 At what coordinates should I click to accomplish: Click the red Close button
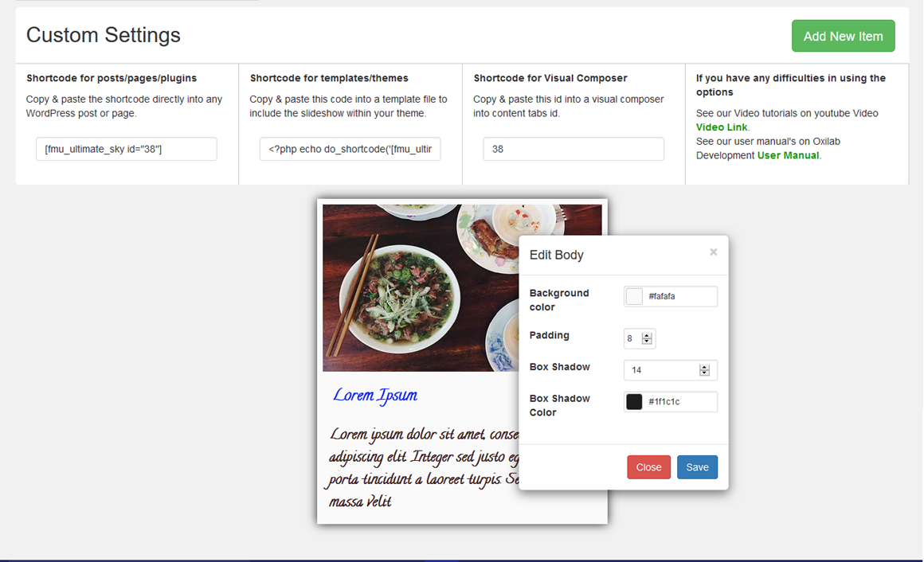tap(648, 467)
